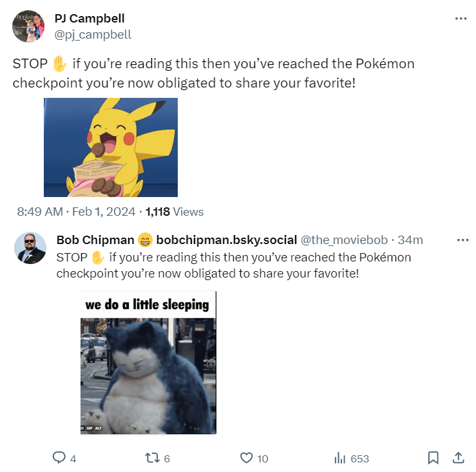Open Bob Chipman's avatar
This screenshot has width=476, height=472.
pyautogui.click(x=30, y=248)
